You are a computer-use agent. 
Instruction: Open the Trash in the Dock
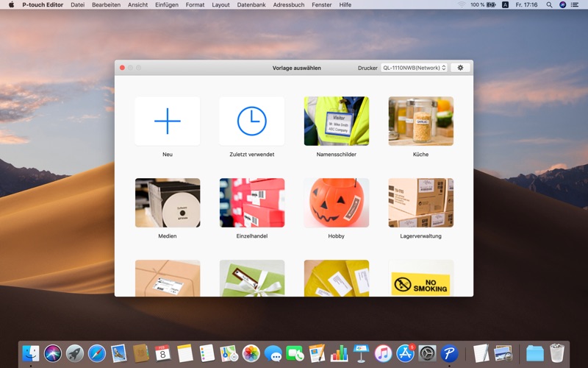(557, 353)
